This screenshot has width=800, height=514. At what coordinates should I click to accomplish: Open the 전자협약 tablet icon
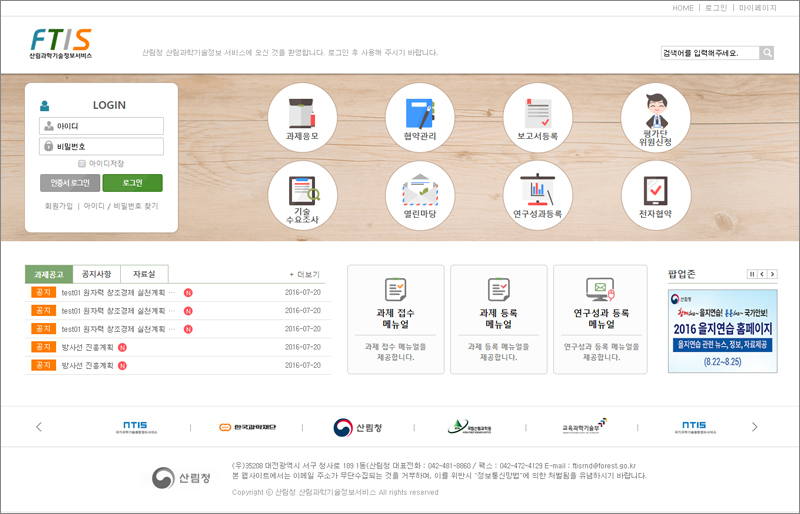[x=656, y=194]
